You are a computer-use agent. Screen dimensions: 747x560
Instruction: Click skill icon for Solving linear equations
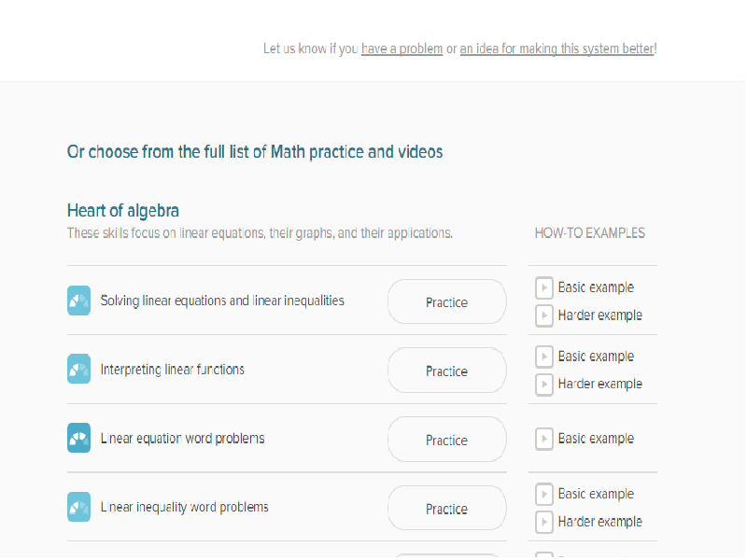point(78,301)
